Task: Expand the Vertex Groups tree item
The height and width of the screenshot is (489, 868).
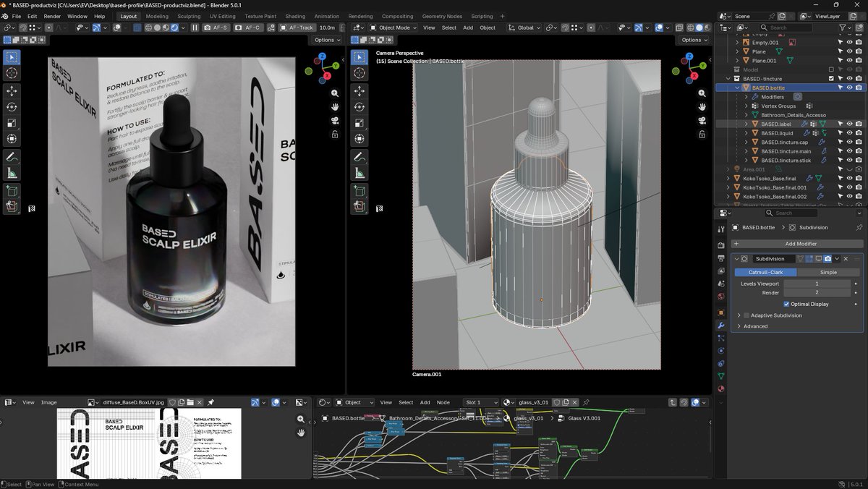Action: [x=746, y=106]
